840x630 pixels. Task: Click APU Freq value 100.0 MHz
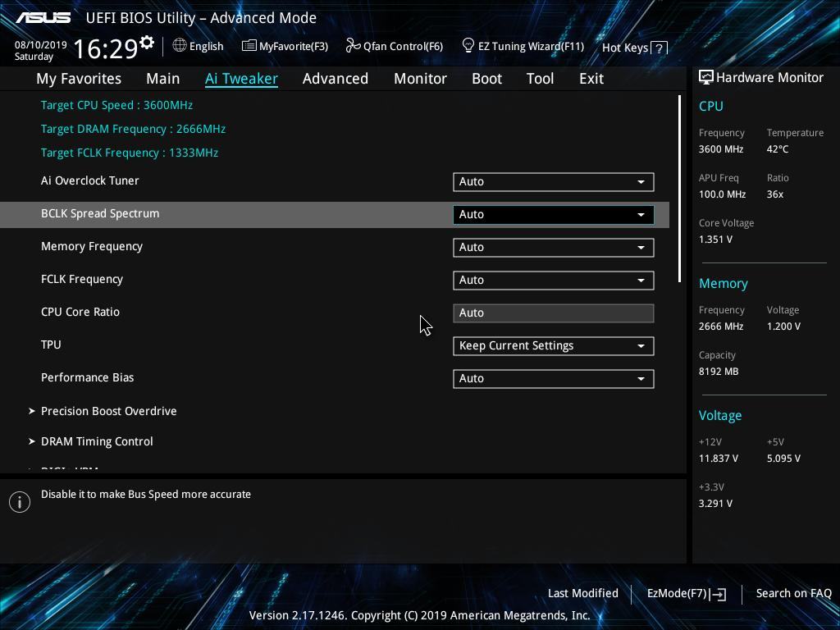pos(722,194)
